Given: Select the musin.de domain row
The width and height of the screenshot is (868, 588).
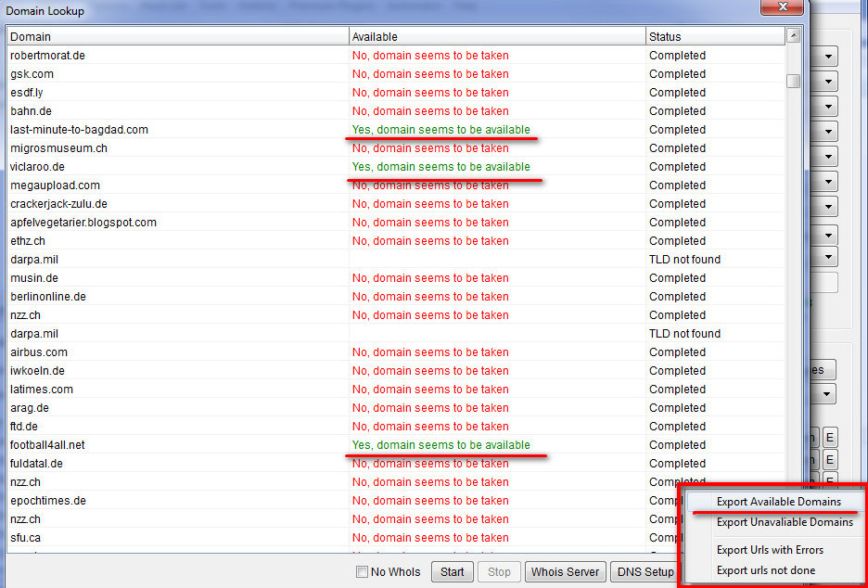Looking at the screenshot, I should pos(396,278).
